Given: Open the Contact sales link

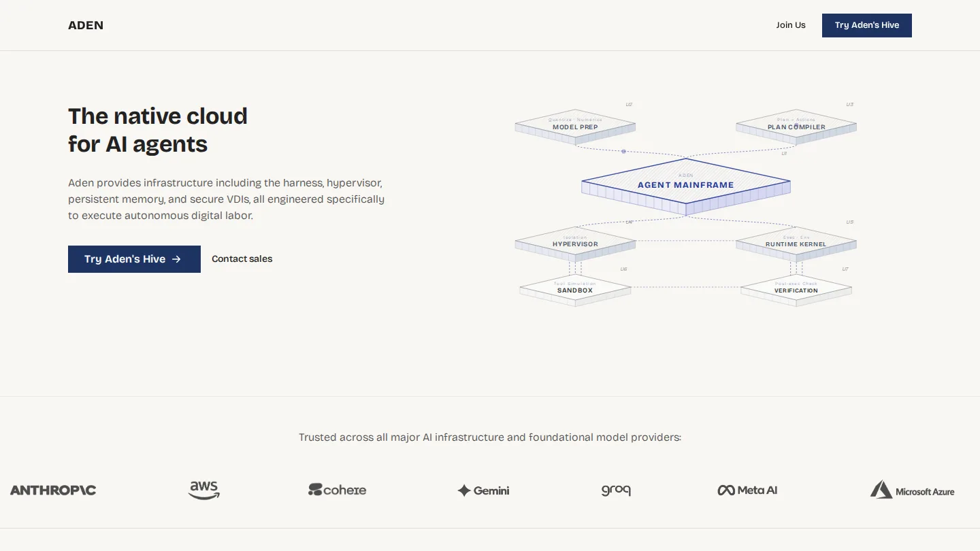Looking at the screenshot, I should click(x=242, y=259).
